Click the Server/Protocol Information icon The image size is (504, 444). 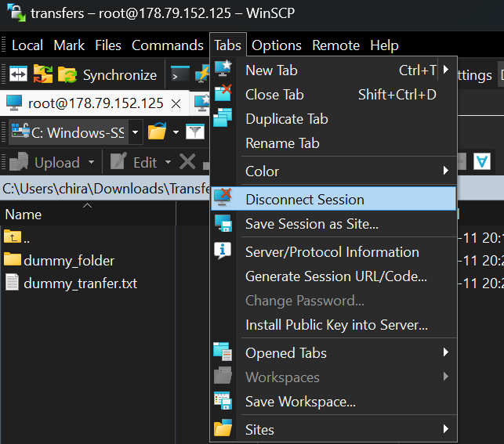pyautogui.click(x=223, y=251)
